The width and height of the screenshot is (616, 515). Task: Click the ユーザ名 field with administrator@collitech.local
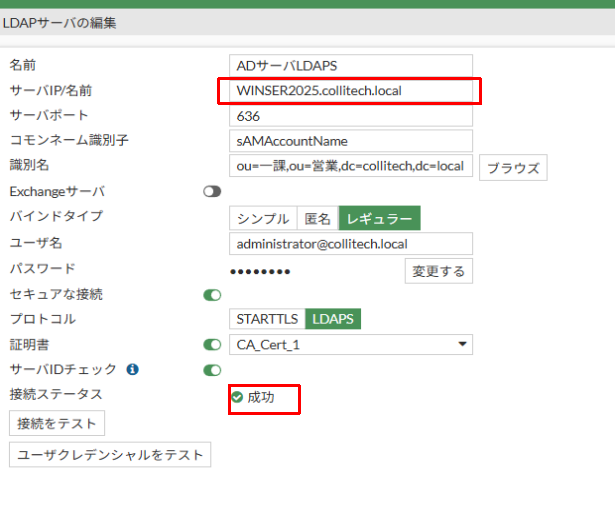point(350,244)
